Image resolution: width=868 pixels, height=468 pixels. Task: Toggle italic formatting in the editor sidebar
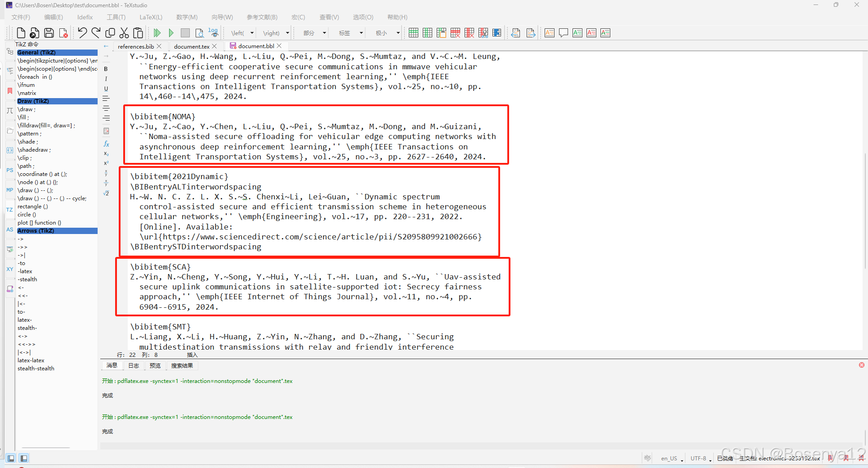point(106,79)
